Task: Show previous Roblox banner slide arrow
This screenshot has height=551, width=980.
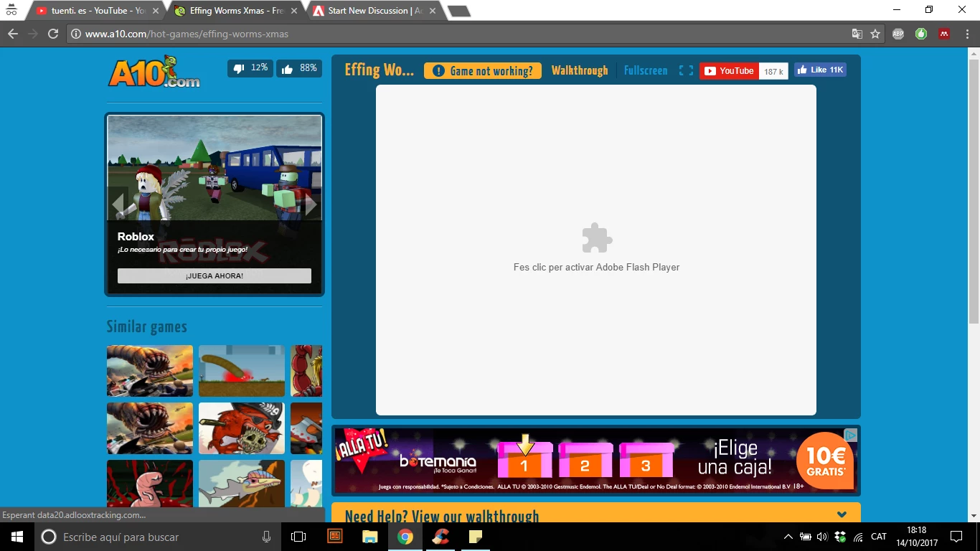Action: [x=118, y=204]
